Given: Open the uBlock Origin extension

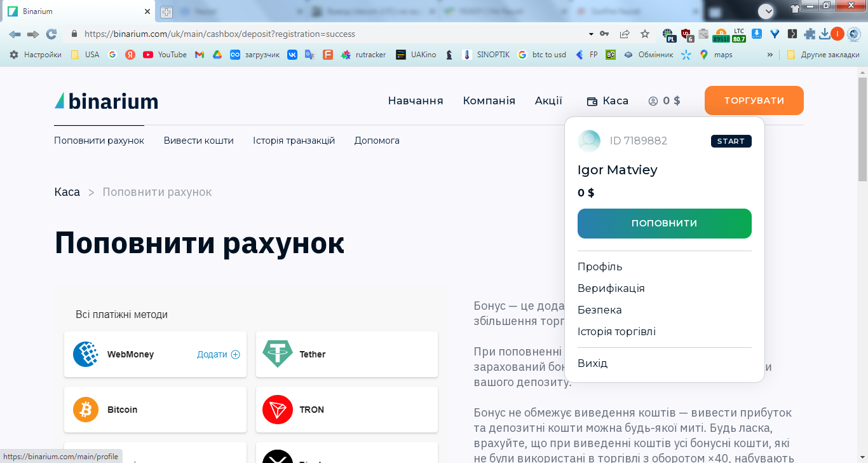Looking at the screenshot, I should [686, 34].
